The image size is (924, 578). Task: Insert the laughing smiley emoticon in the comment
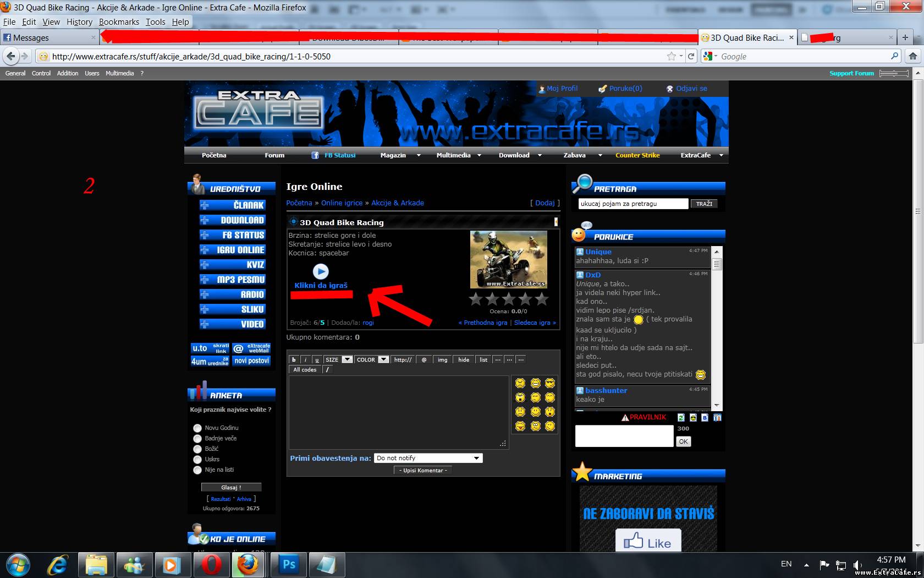click(x=535, y=383)
